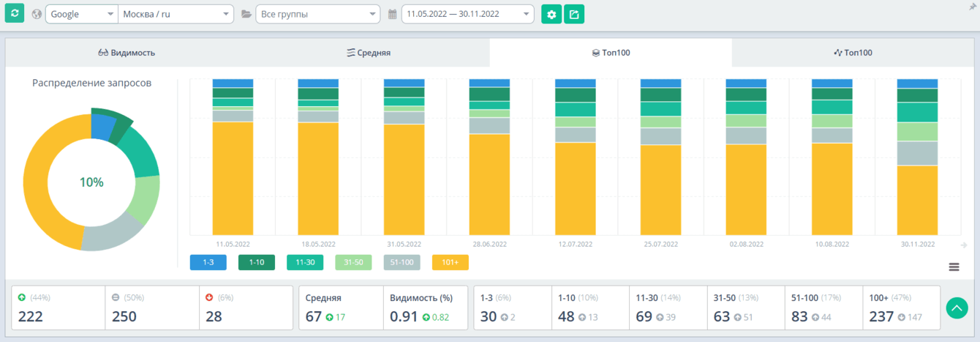This screenshot has height=342, width=980.
Task: Click the green refresh button
Action: click(x=15, y=14)
